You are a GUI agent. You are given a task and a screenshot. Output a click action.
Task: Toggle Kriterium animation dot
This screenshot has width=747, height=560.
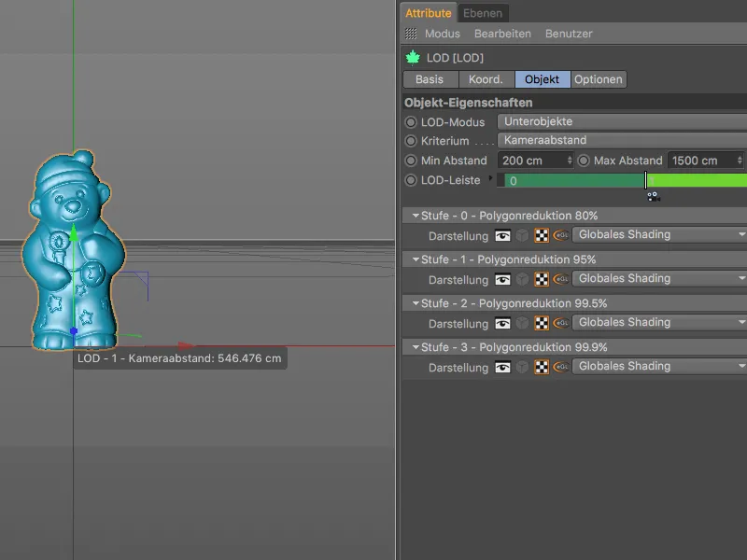411,141
